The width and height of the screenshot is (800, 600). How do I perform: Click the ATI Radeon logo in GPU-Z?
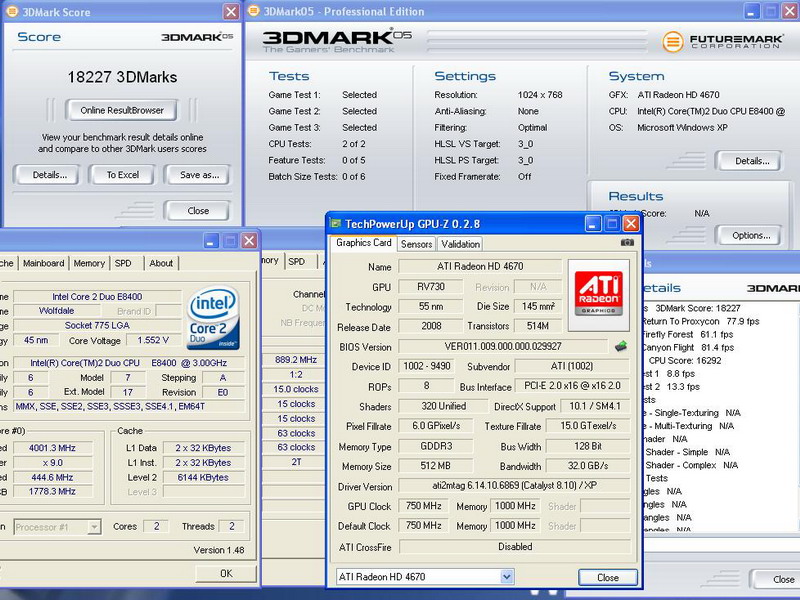pos(598,295)
